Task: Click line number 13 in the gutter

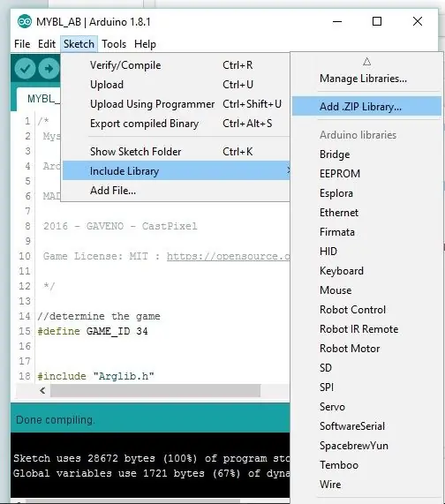Action: point(25,301)
